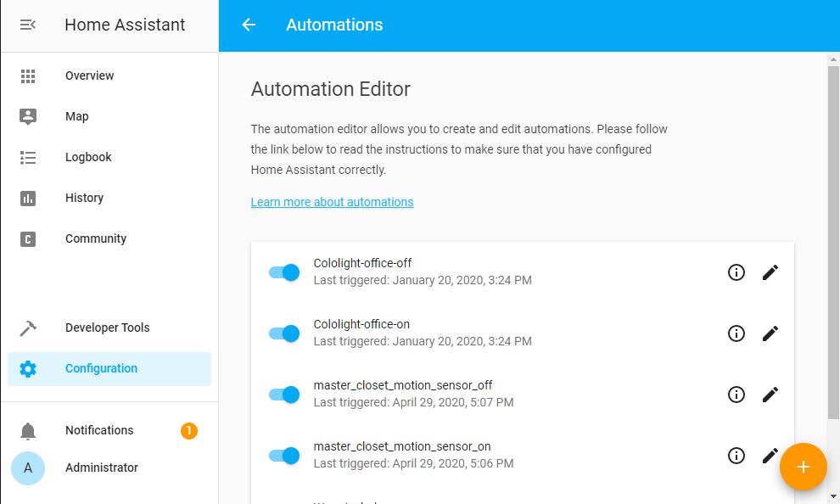
Task: Go to the Logbook page
Action: click(x=88, y=157)
